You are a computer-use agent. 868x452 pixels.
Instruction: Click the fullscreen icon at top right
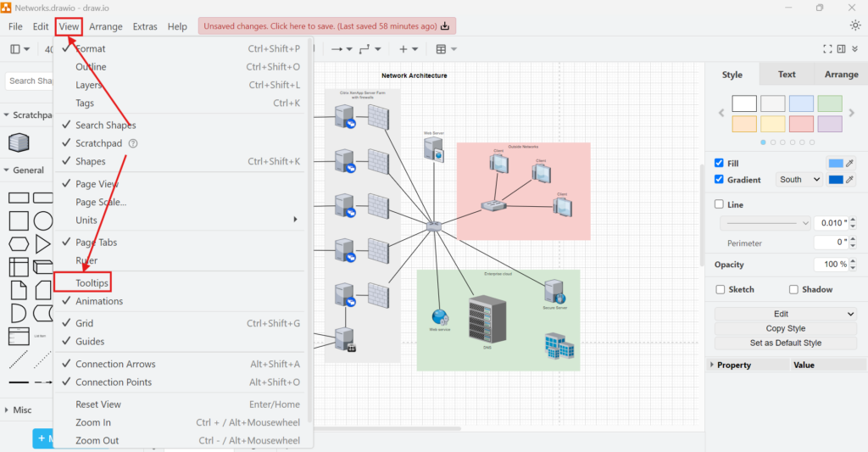coord(828,49)
